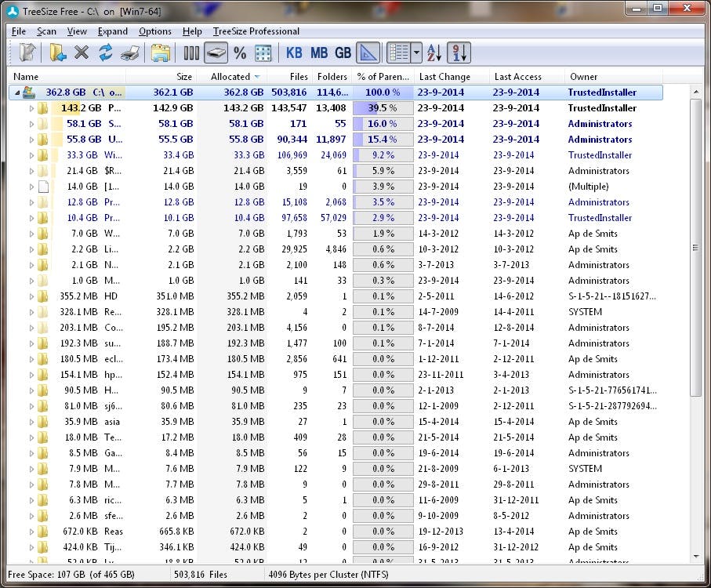711x588 pixels.
Task: Expand the 355.2 MB HD folder
Action: point(31,296)
